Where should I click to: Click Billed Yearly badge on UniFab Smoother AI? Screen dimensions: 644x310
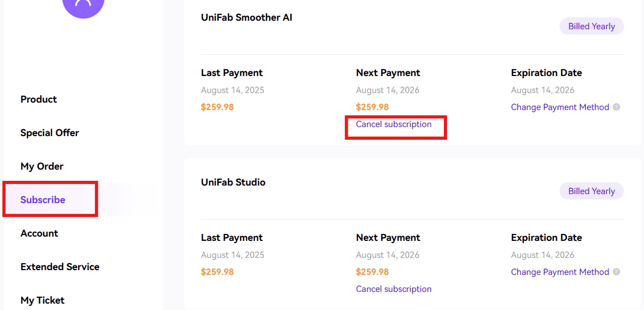(591, 27)
